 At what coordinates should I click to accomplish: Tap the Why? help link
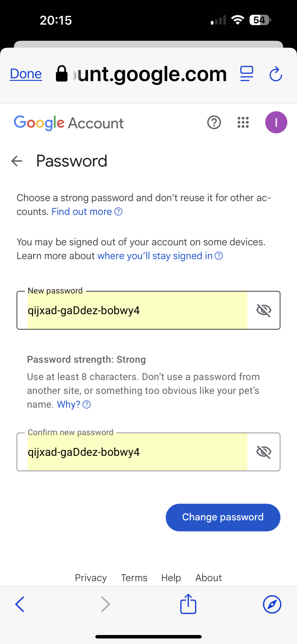point(69,404)
